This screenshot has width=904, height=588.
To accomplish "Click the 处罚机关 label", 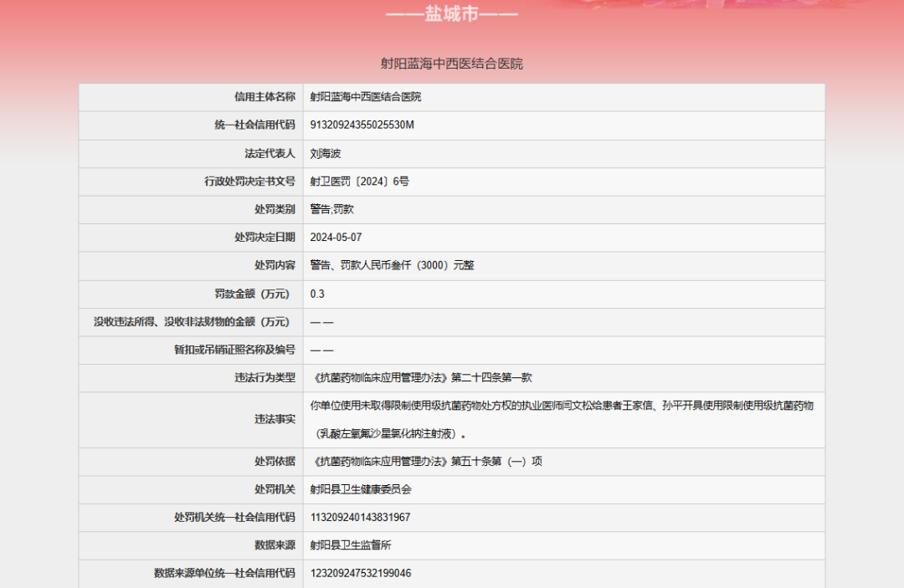I will click(x=275, y=489).
